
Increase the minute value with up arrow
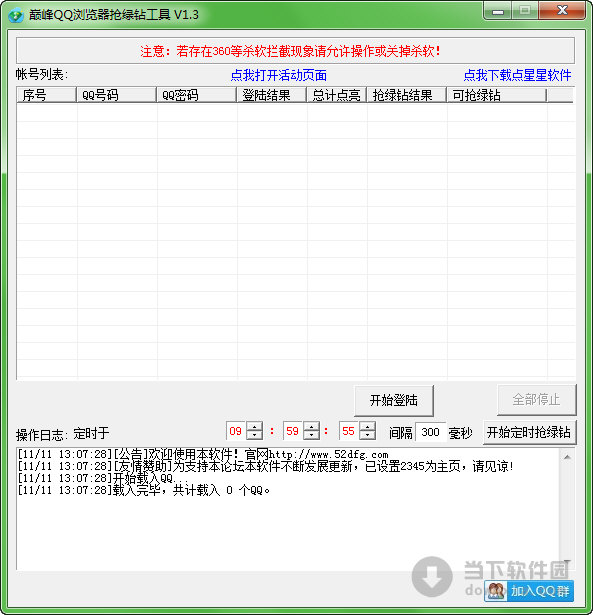coord(311,426)
